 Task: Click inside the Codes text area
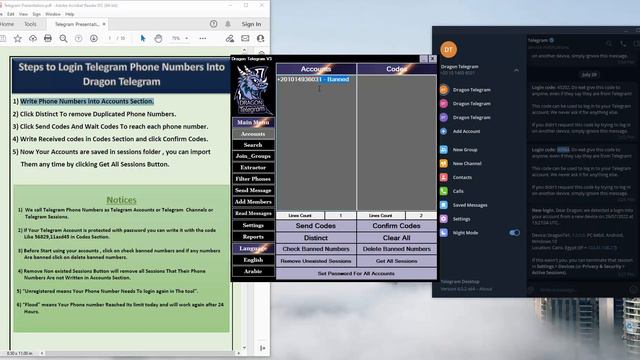coord(396,142)
